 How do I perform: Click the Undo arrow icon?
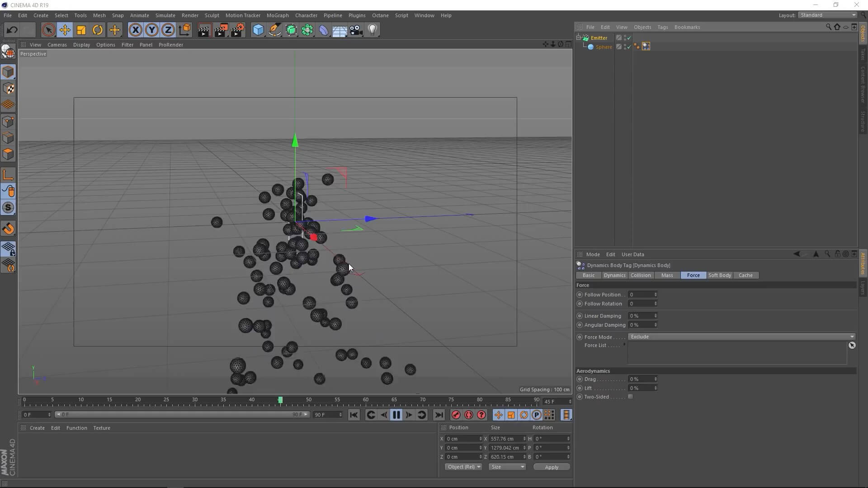12,30
